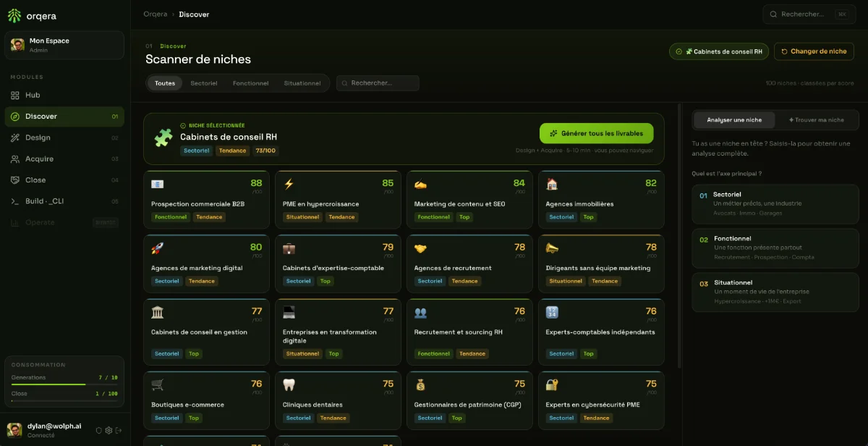Click the cart icon on Boutiques e-commerce

[x=157, y=384]
